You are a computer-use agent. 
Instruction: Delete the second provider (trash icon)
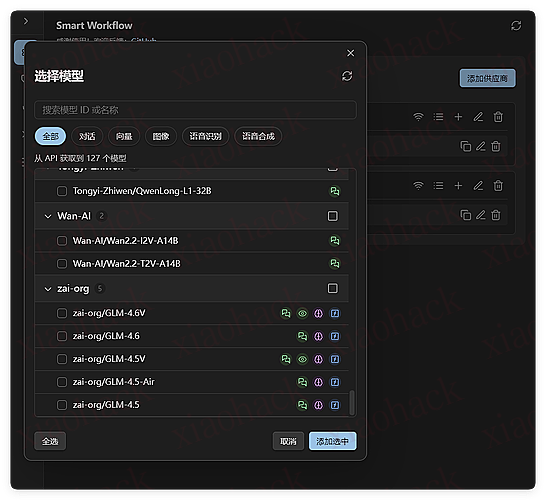[x=498, y=186]
